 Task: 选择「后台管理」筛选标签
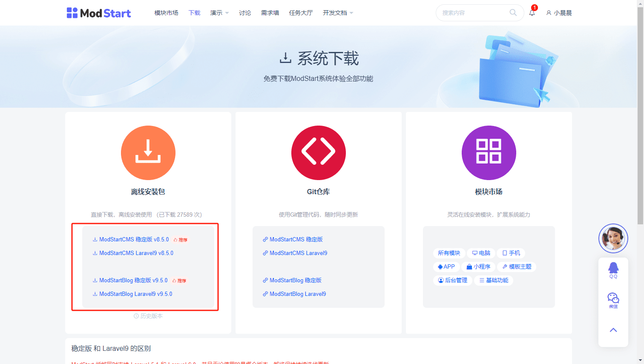pyautogui.click(x=453, y=280)
